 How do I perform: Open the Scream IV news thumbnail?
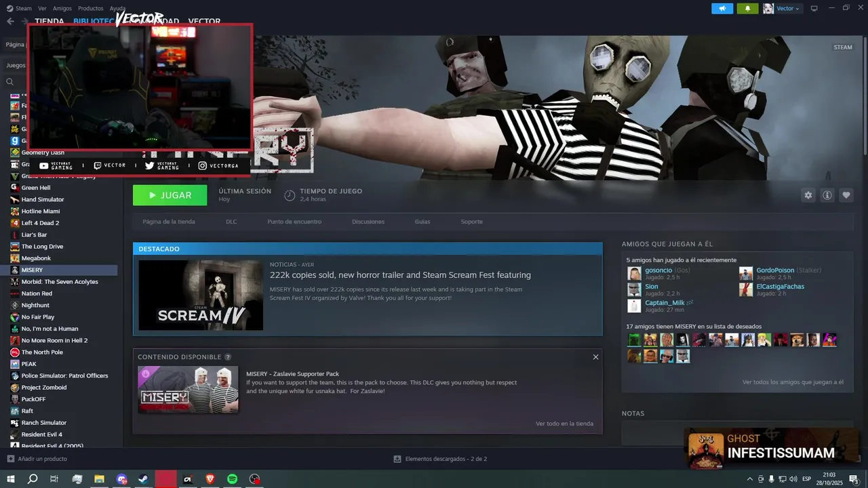201,295
